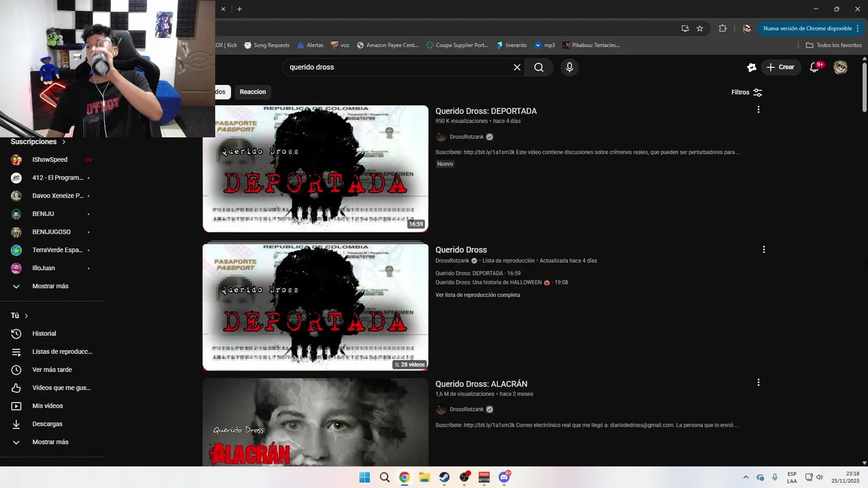The image size is (868, 488).
Task: Open DrossRotzank channel under ALACRÁN video
Action: pyautogui.click(x=467, y=409)
